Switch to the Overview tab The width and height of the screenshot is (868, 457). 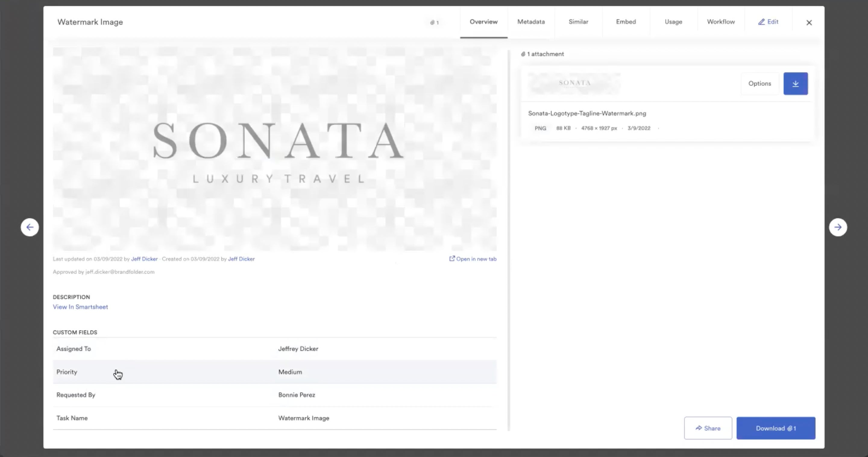coord(483,22)
